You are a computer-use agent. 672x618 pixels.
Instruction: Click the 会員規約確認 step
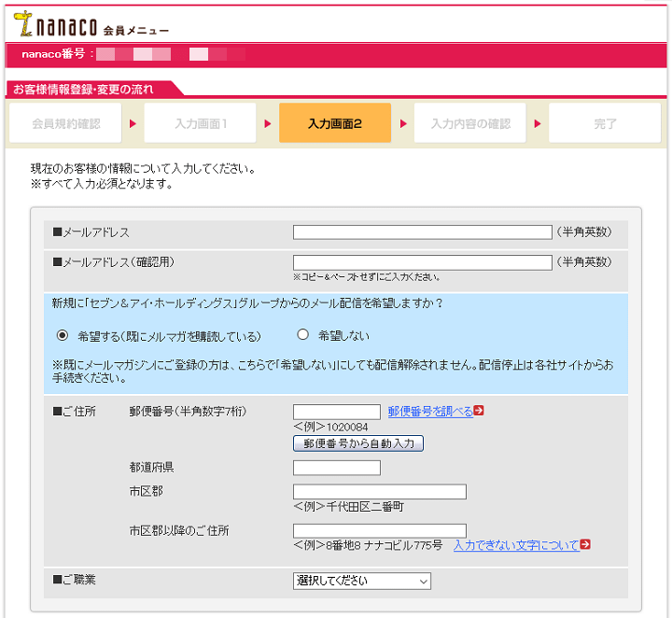65,123
